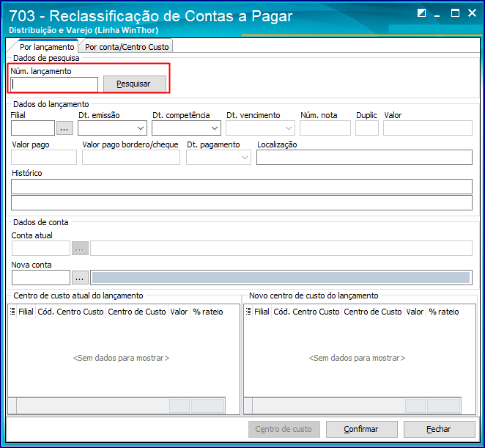
Task: Sort by Filial in Novo centro de custo grid
Action: click(x=262, y=312)
